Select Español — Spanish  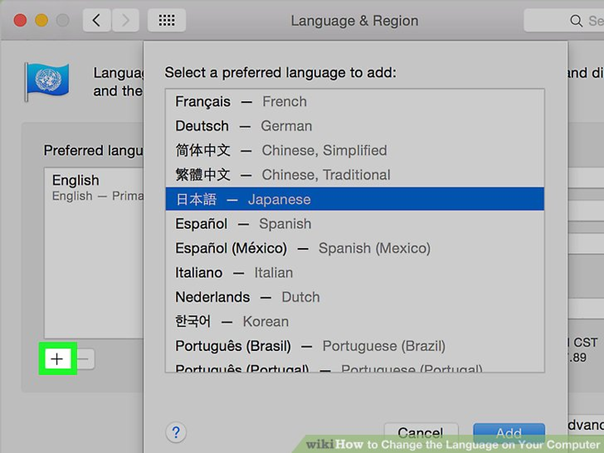tap(355, 224)
